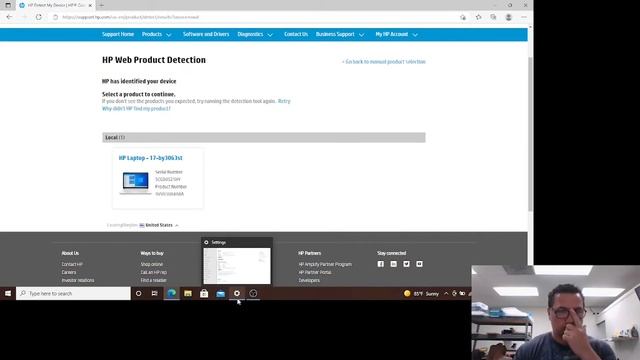
Task: Open the Developers footer link
Action: tap(309, 280)
